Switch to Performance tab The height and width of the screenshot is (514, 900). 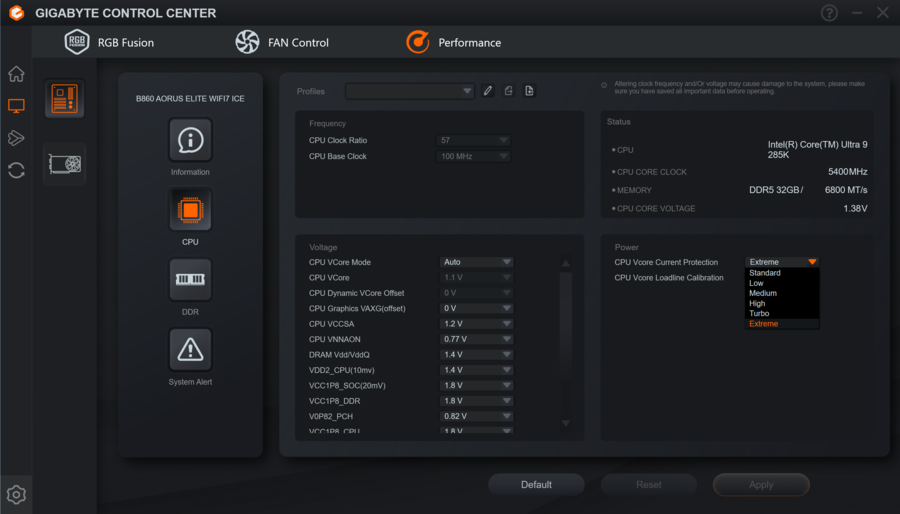click(x=453, y=42)
